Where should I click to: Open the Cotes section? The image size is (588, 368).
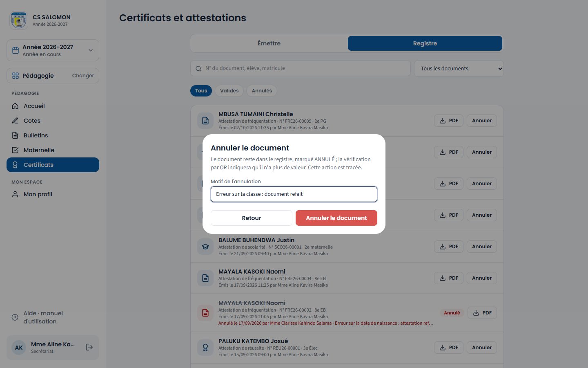pyautogui.click(x=53, y=121)
